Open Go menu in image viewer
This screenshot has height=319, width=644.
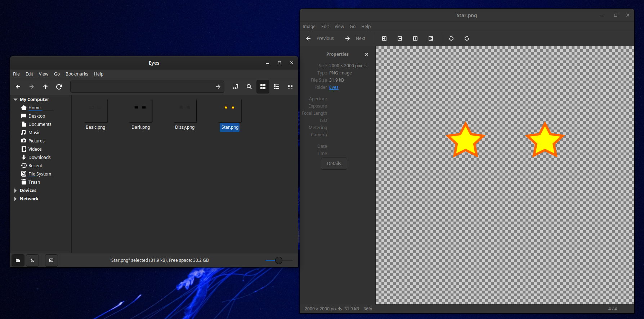[x=353, y=27]
